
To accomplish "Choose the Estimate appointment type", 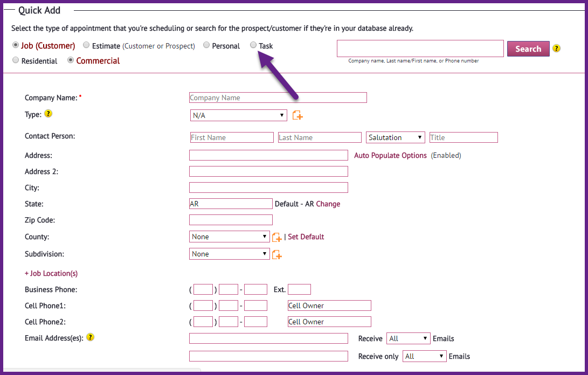I will click(86, 45).
